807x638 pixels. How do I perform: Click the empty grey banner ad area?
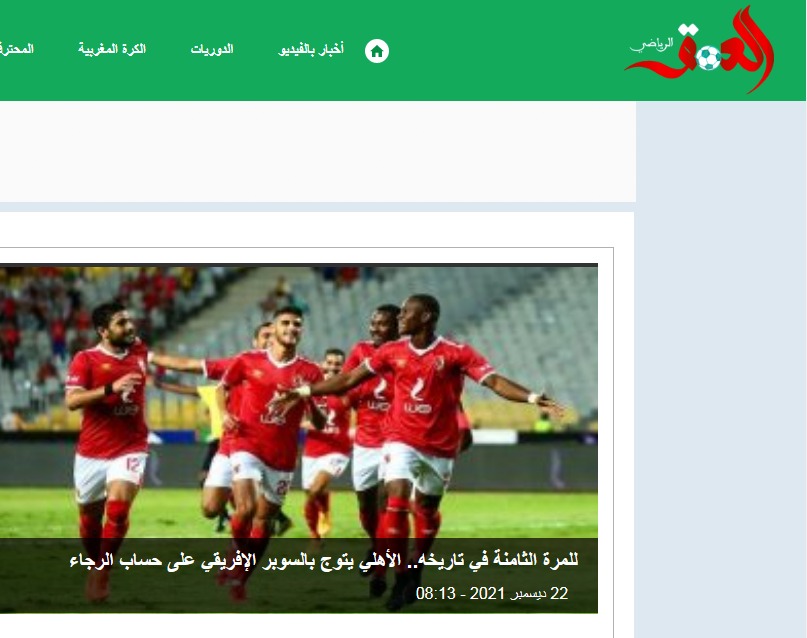[318, 152]
